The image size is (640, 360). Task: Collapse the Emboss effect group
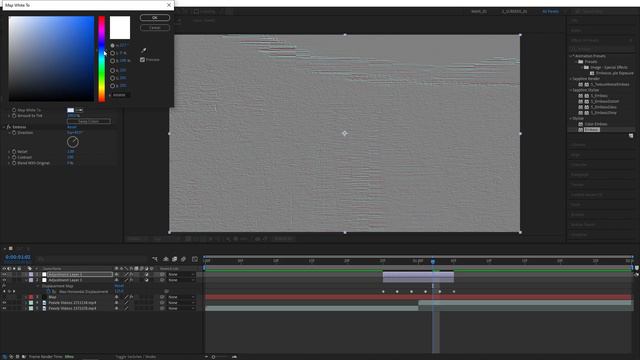pyautogui.click(x=4, y=127)
